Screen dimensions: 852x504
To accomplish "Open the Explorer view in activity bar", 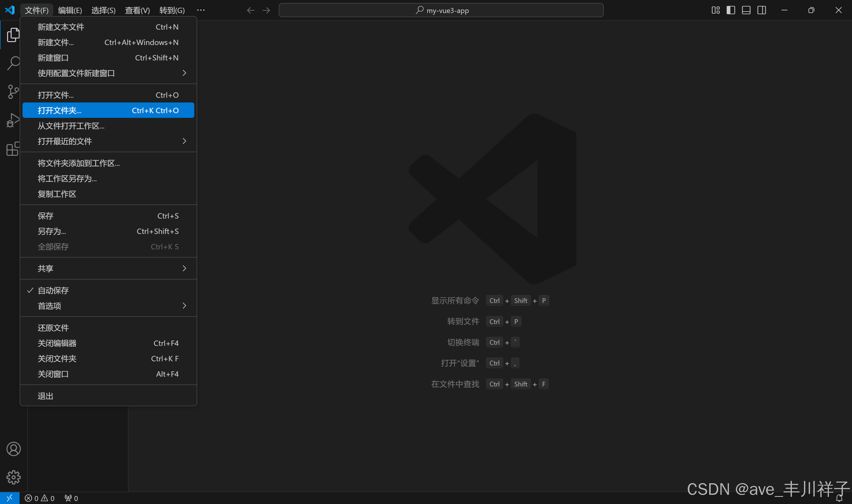I will pos(13,35).
